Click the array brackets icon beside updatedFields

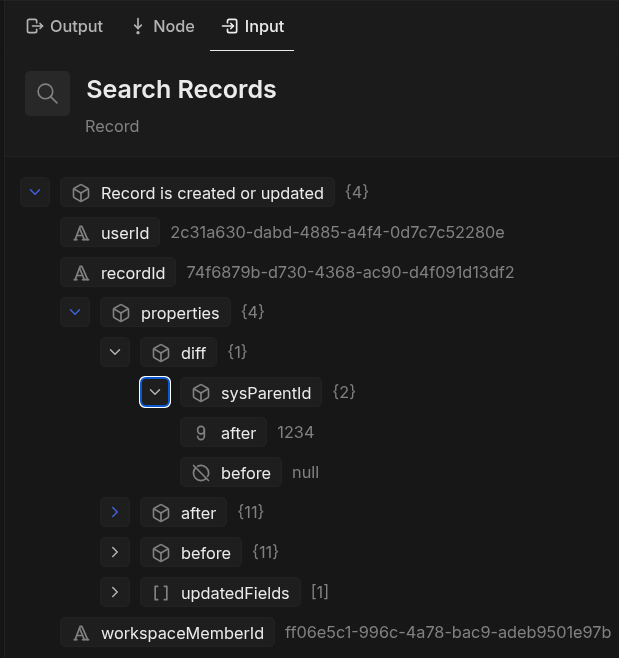point(161,593)
